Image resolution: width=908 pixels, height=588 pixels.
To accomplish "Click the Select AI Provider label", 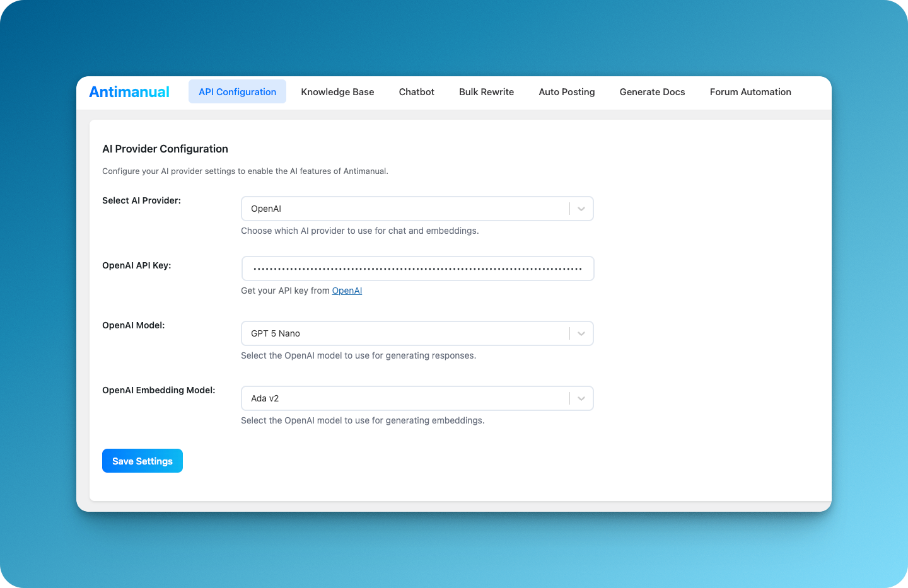I will coord(141,200).
